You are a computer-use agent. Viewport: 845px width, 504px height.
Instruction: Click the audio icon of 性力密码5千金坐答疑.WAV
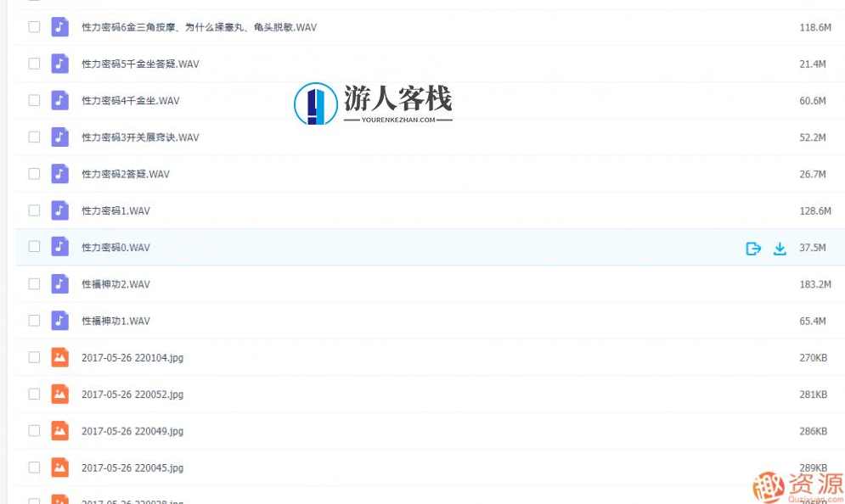pos(59,64)
